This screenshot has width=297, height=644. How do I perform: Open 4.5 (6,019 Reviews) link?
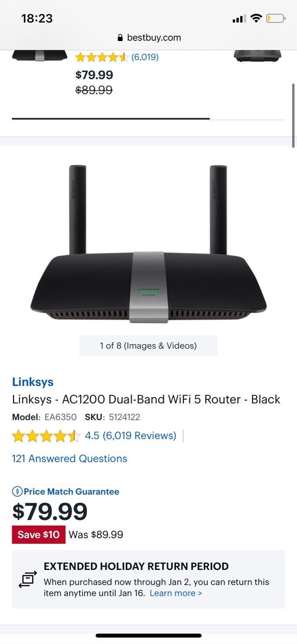click(x=131, y=436)
